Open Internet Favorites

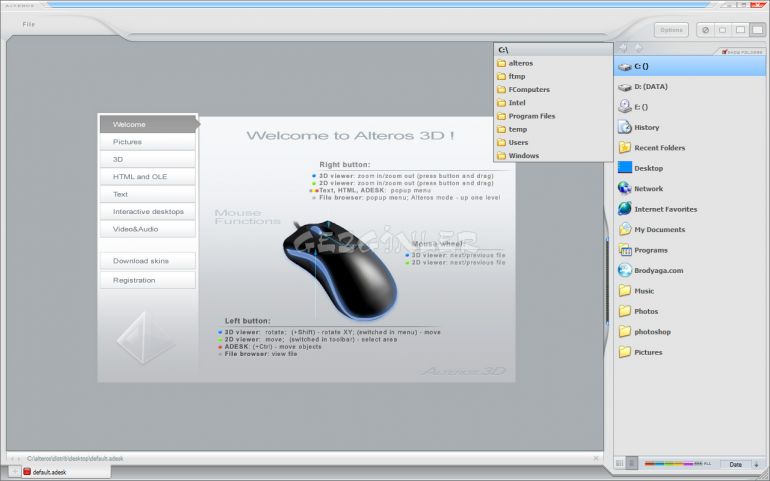click(689, 209)
